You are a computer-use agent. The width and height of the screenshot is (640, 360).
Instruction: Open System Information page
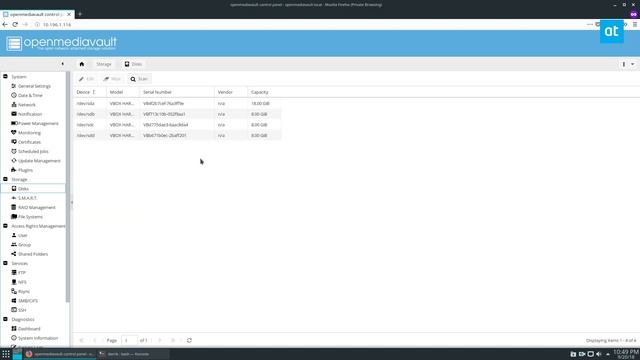38,338
